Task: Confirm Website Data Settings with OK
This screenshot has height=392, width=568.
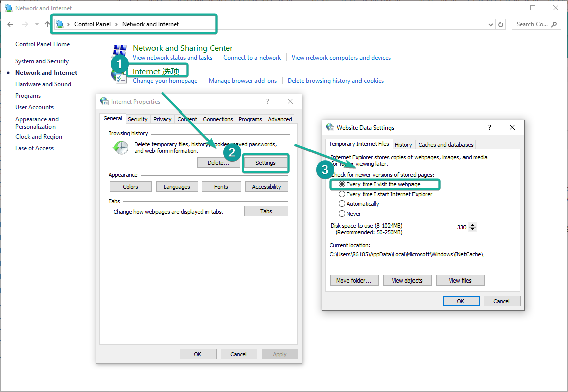Action: point(461,301)
